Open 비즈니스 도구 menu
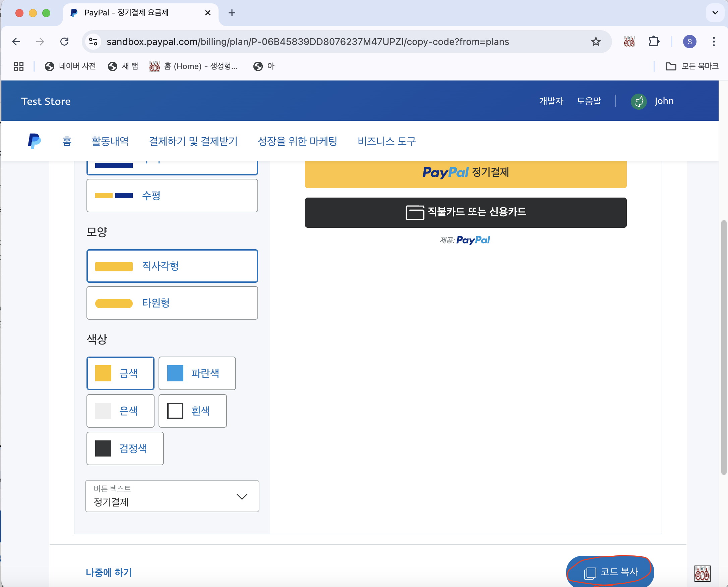The image size is (728, 587). coord(386,141)
